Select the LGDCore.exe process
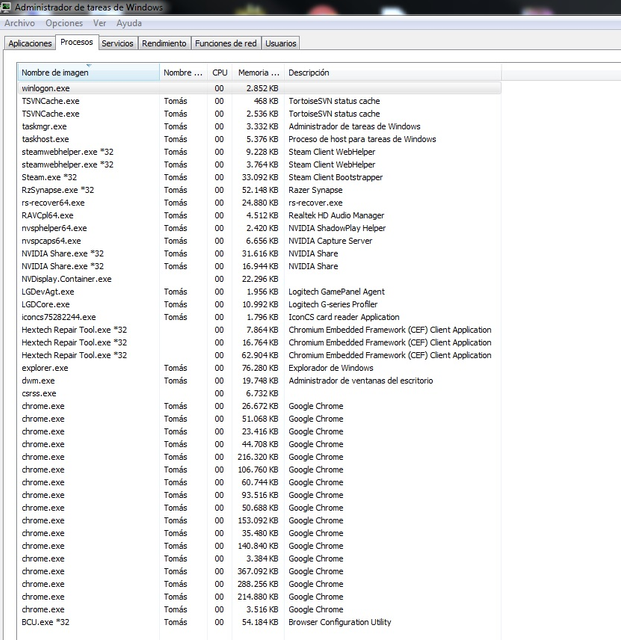This screenshot has height=640, width=621. [x=260, y=304]
